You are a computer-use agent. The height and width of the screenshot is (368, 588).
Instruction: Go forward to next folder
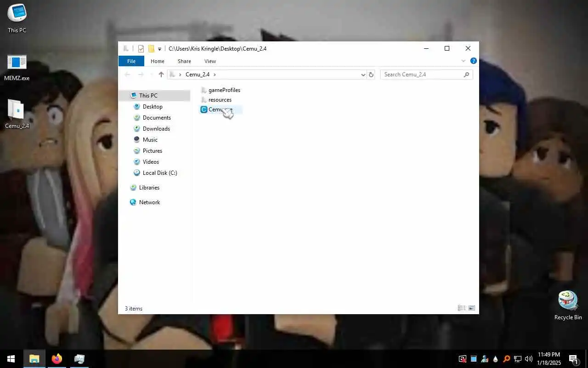141,75
